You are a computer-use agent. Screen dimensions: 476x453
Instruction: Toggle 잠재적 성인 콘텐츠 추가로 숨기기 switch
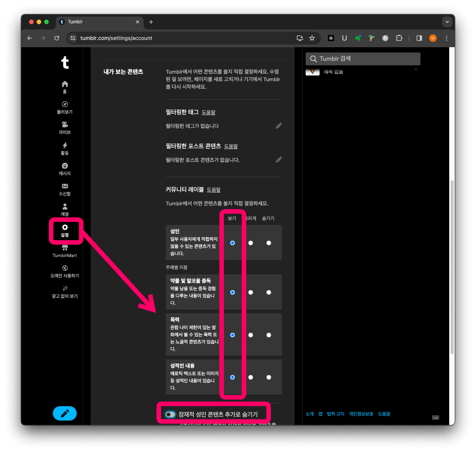tap(170, 414)
